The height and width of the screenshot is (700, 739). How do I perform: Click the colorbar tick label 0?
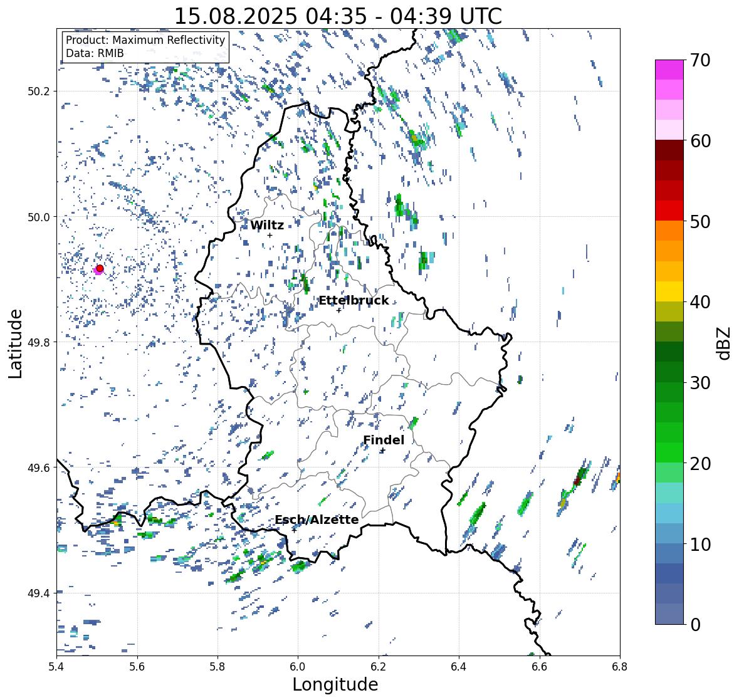pyautogui.click(x=695, y=625)
